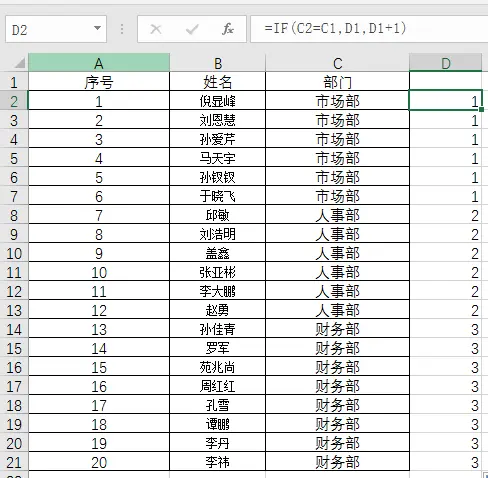
Task: Click 市场部 cell in row 2
Action: 337,101
